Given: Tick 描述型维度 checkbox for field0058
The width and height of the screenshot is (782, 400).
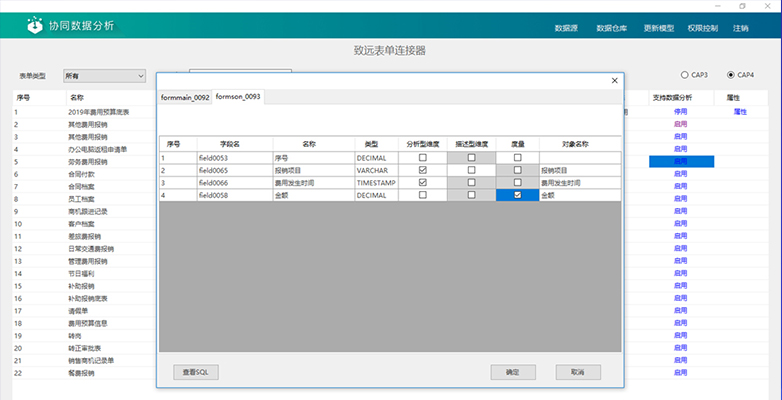Looking at the screenshot, I should [471, 195].
